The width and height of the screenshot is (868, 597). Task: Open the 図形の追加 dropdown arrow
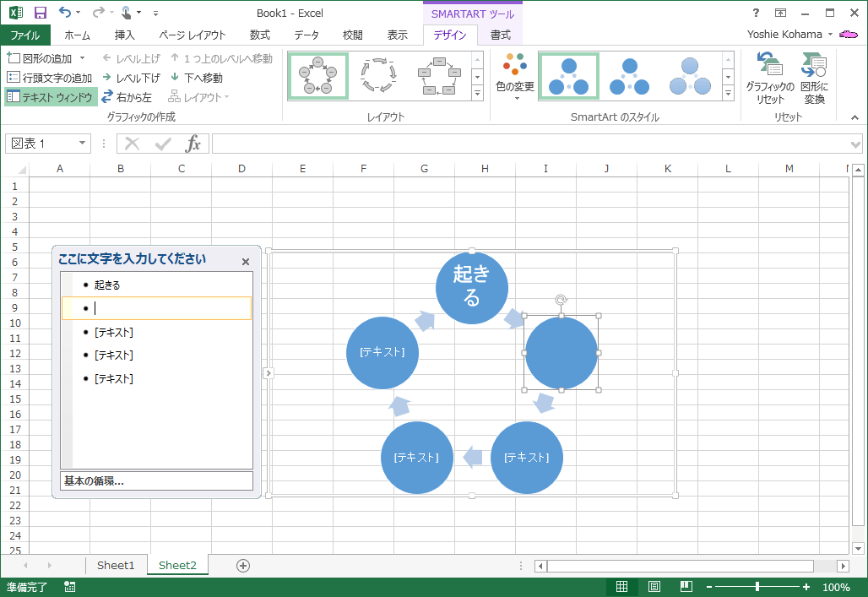tap(83, 58)
